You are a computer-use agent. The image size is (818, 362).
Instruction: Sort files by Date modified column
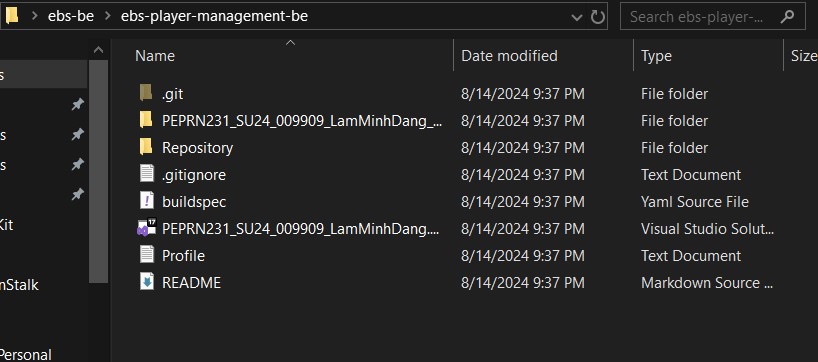point(509,56)
